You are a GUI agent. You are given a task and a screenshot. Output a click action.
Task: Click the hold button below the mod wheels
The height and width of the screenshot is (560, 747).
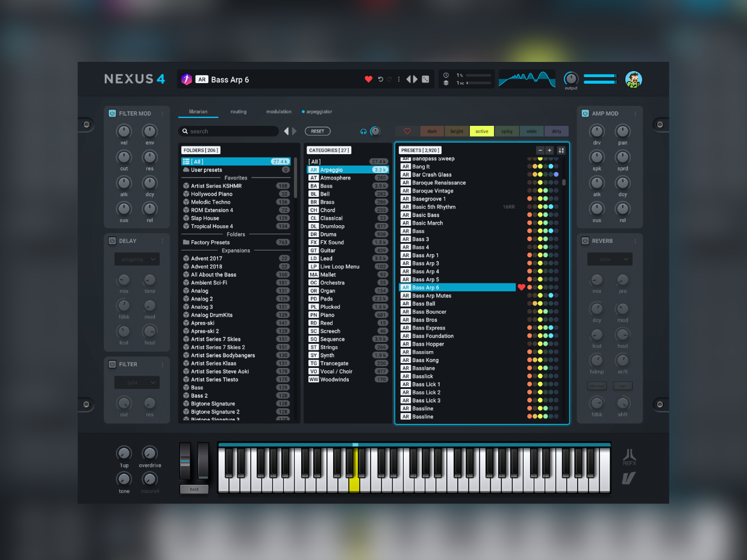(194, 489)
